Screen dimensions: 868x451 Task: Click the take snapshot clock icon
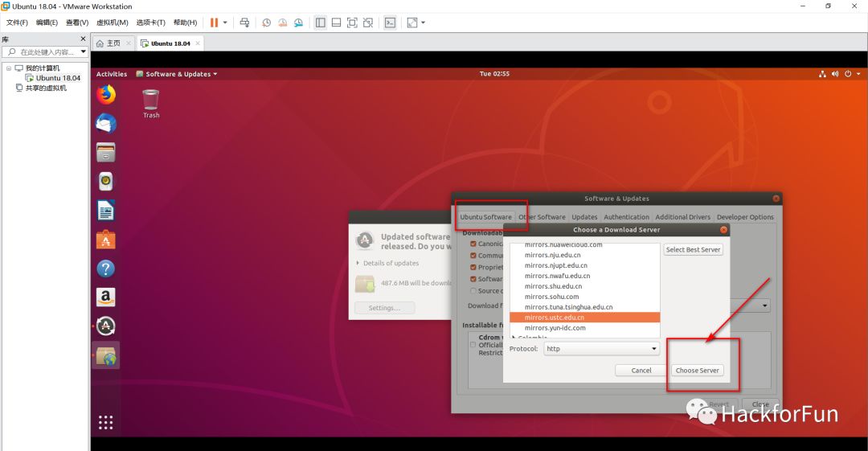point(266,23)
